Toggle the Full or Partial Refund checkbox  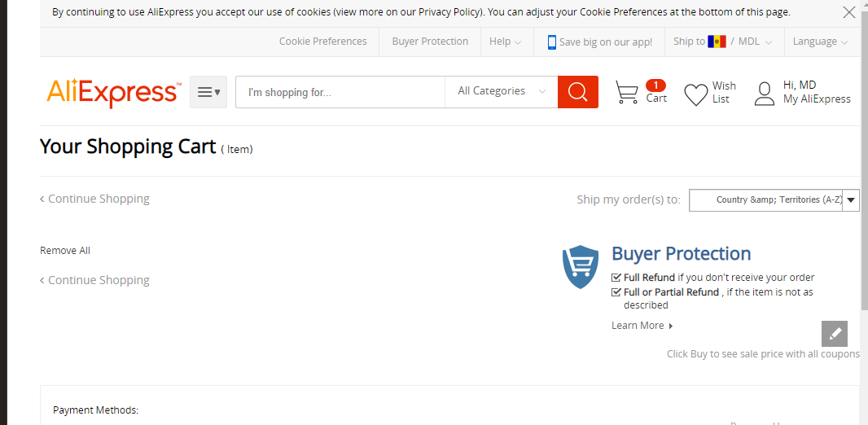[616, 291]
